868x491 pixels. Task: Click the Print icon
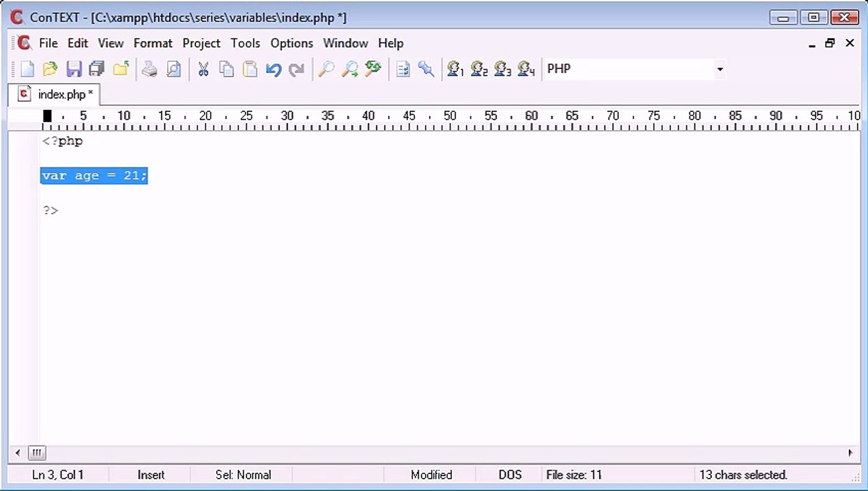click(x=149, y=69)
